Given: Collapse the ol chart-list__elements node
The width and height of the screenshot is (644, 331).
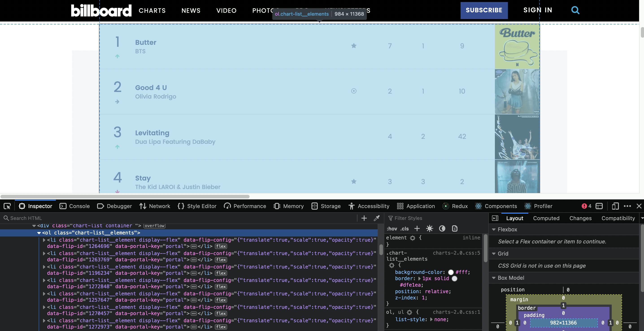Looking at the screenshot, I should (39, 233).
